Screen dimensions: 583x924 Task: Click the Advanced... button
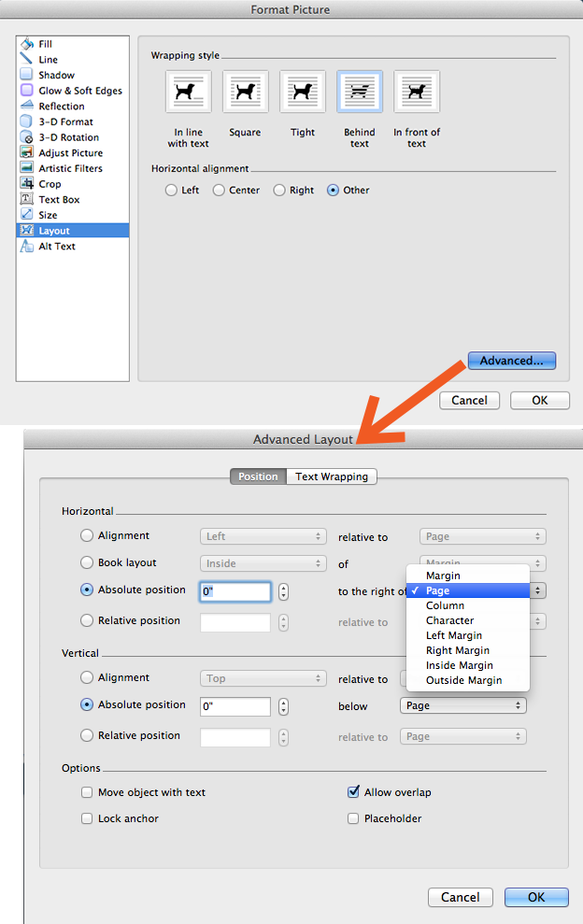click(x=511, y=361)
